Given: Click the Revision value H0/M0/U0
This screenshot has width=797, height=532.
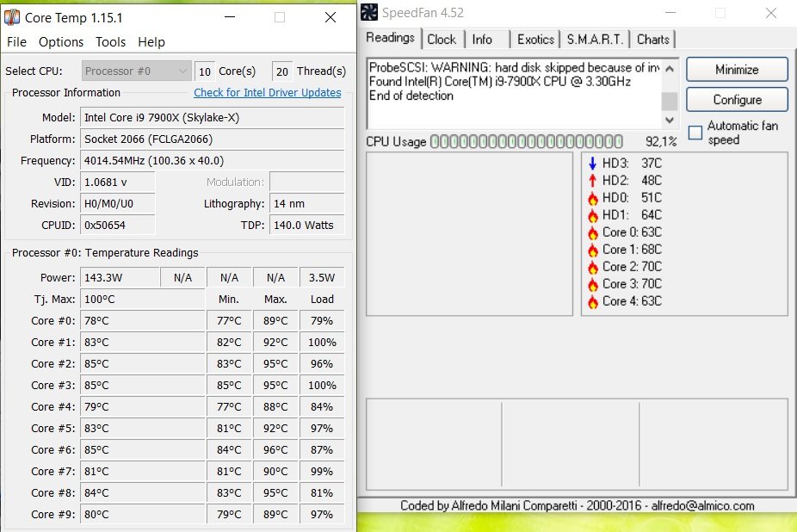Looking at the screenshot, I should [117, 204].
